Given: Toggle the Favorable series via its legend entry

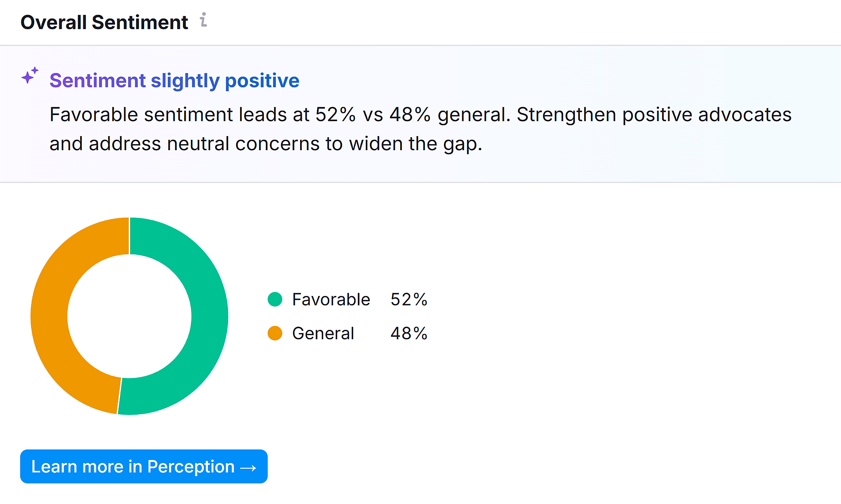Looking at the screenshot, I should (x=331, y=299).
